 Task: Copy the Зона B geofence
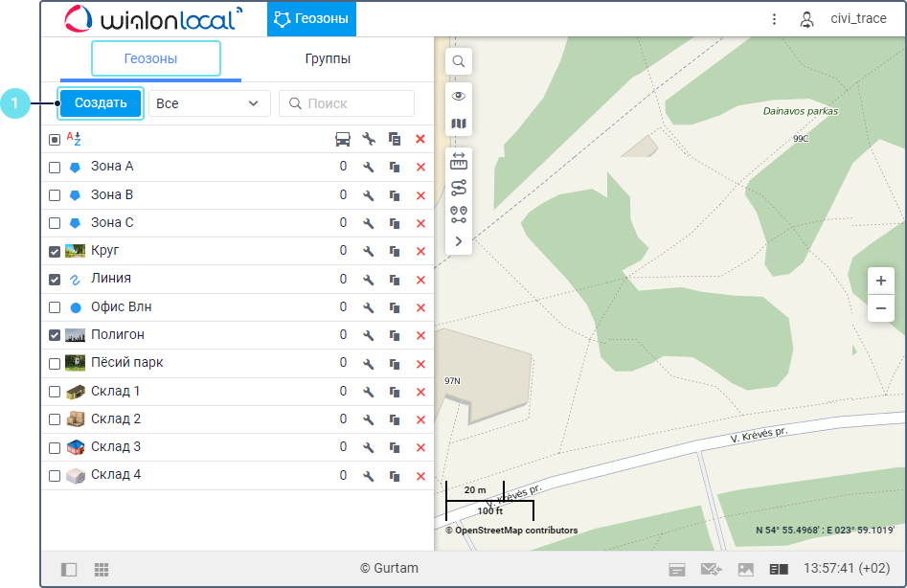(395, 195)
